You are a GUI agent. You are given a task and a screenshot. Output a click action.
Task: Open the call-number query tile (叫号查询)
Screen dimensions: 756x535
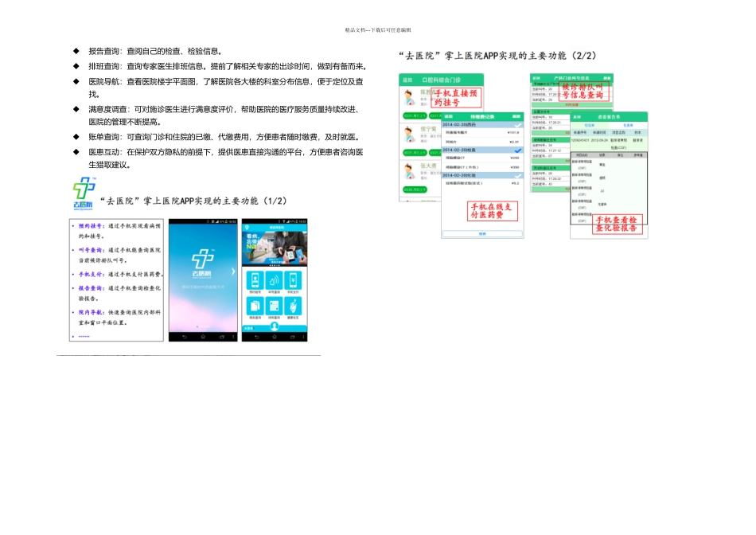point(274,280)
